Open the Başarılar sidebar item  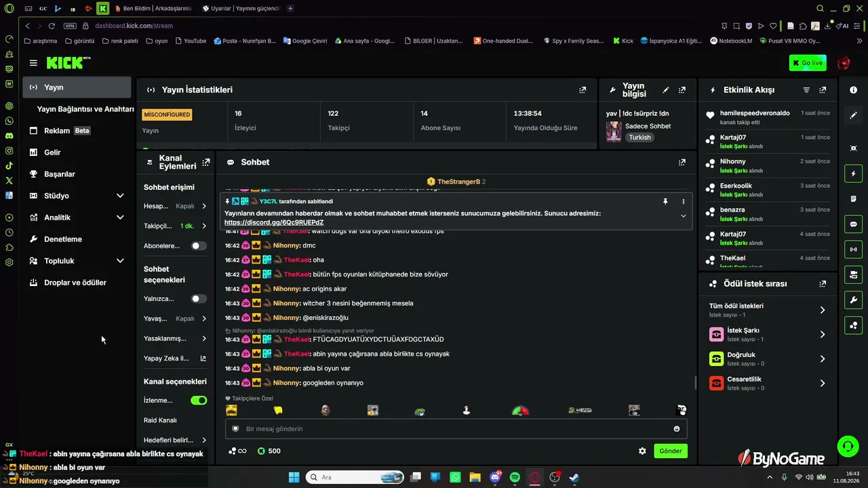[x=77, y=174]
